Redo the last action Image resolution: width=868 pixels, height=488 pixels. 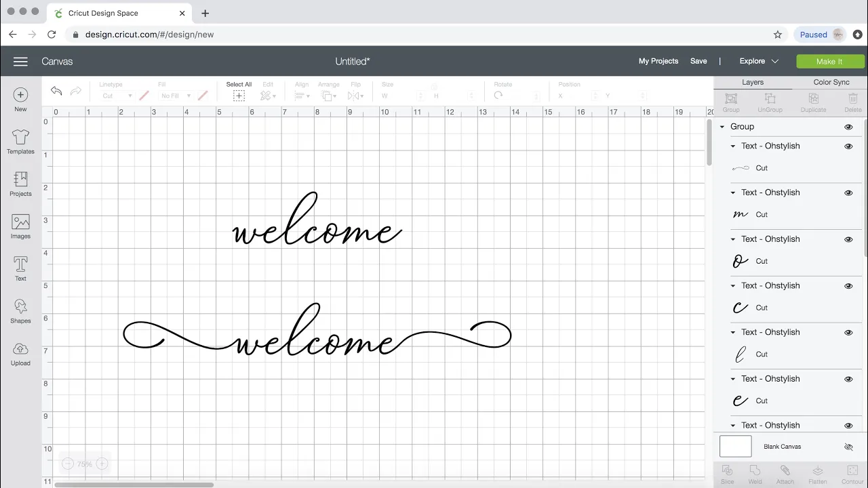pos(76,91)
